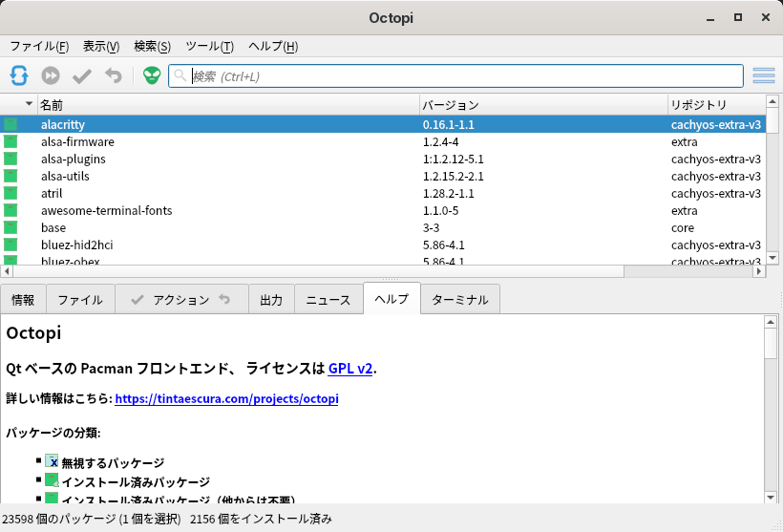
Task: Switch to the 出力 tab
Action: (x=271, y=300)
